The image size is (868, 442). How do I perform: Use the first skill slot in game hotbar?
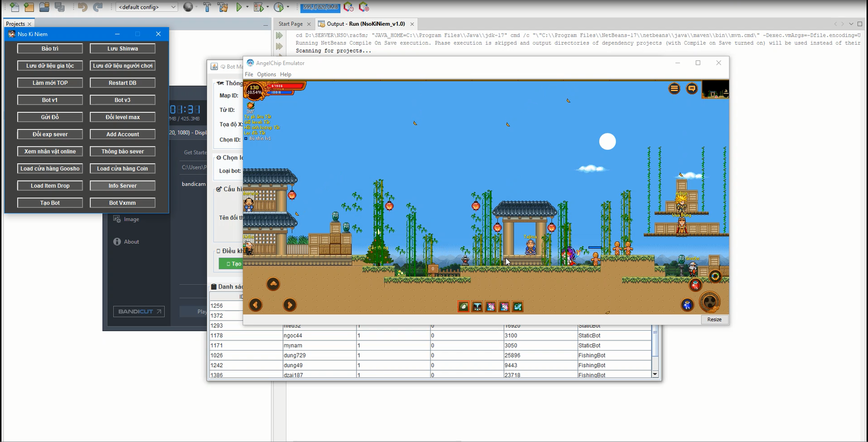tap(463, 306)
